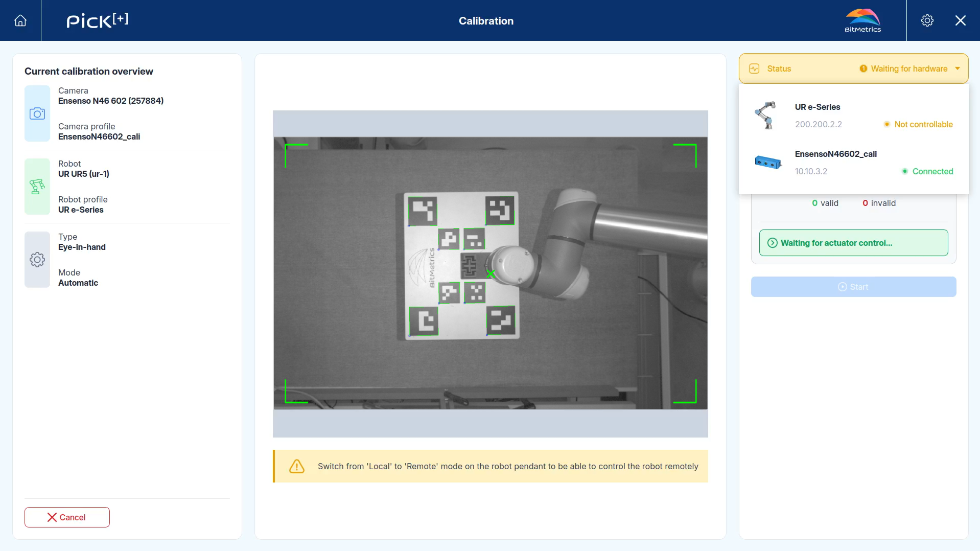Screen dimensions: 980x551
Task: Go to the home screen icon
Action: (x=20, y=20)
